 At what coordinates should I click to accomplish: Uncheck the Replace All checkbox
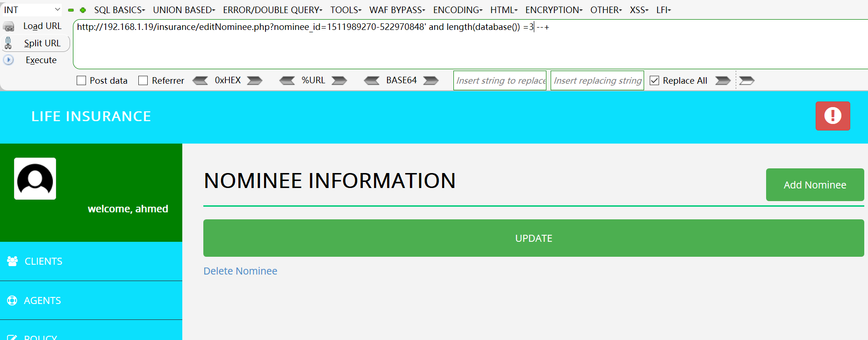pyautogui.click(x=654, y=80)
